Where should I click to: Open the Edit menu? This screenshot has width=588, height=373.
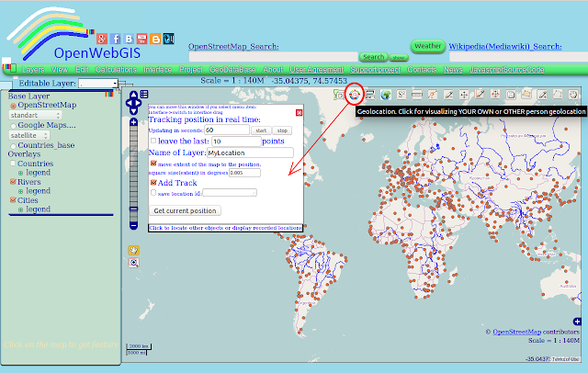pos(82,70)
